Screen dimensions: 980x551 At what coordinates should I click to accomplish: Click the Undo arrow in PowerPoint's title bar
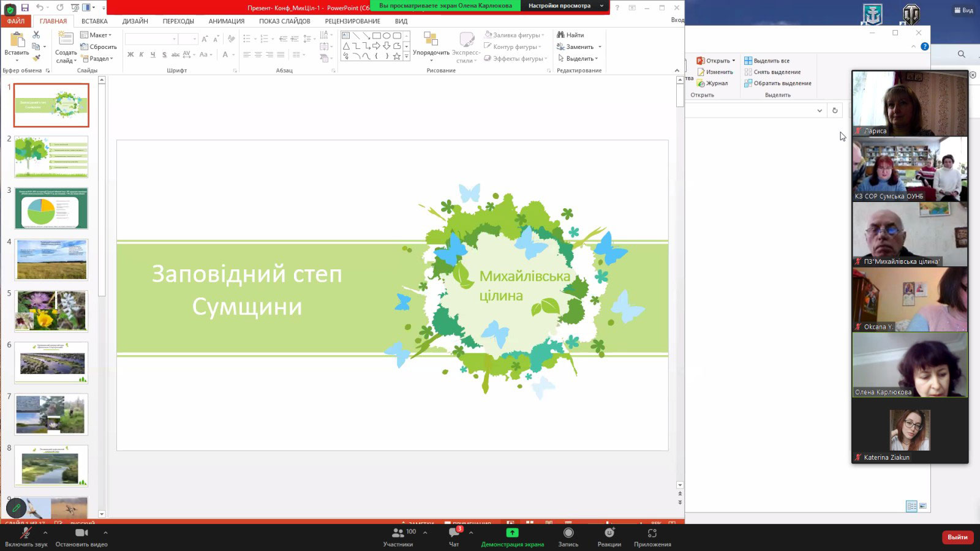(40, 8)
